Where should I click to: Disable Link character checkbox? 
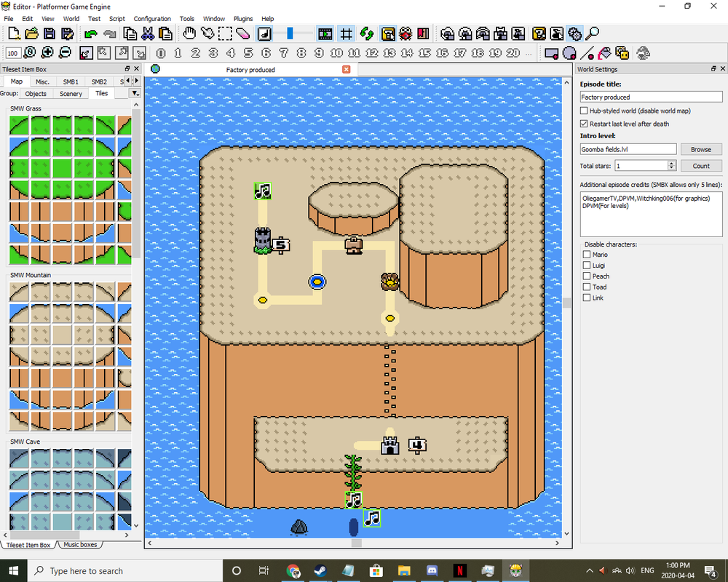[x=586, y=298]
